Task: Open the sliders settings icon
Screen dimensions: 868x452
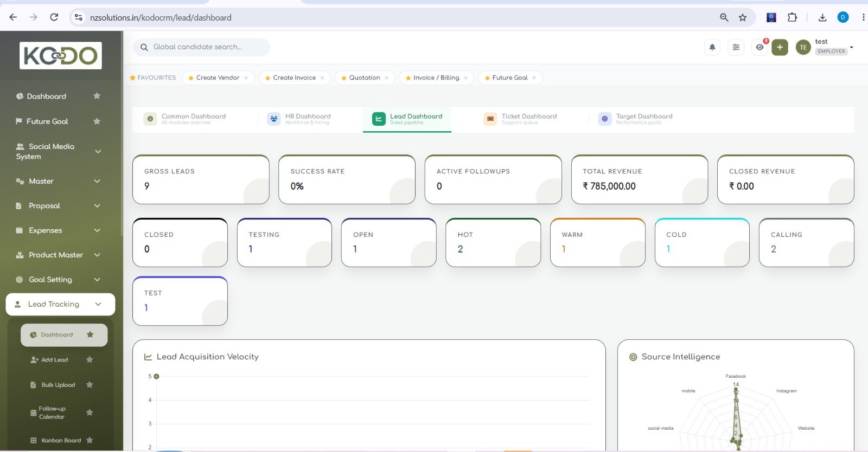Action: tap(736, 47)
